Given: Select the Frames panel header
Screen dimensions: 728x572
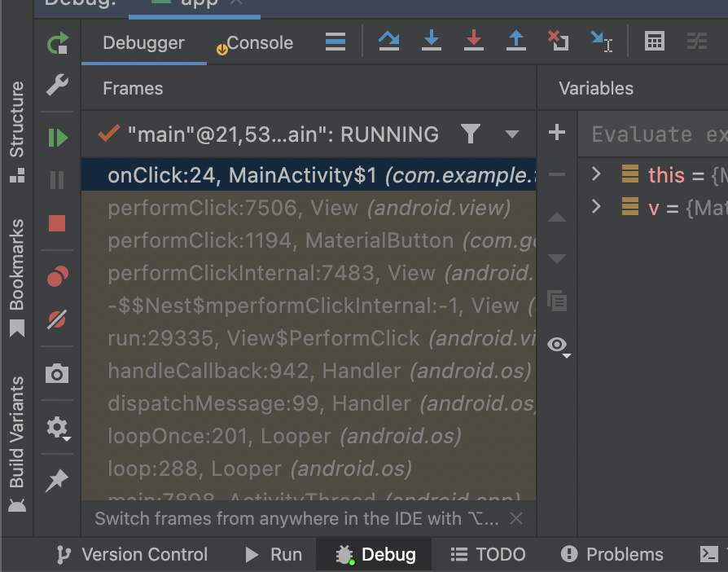Looking at the screenshot, I should point(133,89).
